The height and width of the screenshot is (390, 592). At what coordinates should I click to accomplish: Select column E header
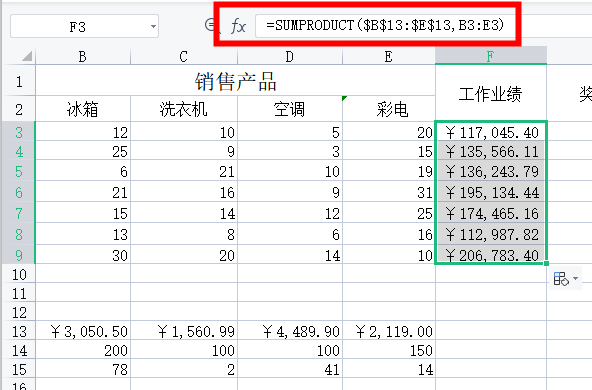pyautogui.click(x=388, y=57)
